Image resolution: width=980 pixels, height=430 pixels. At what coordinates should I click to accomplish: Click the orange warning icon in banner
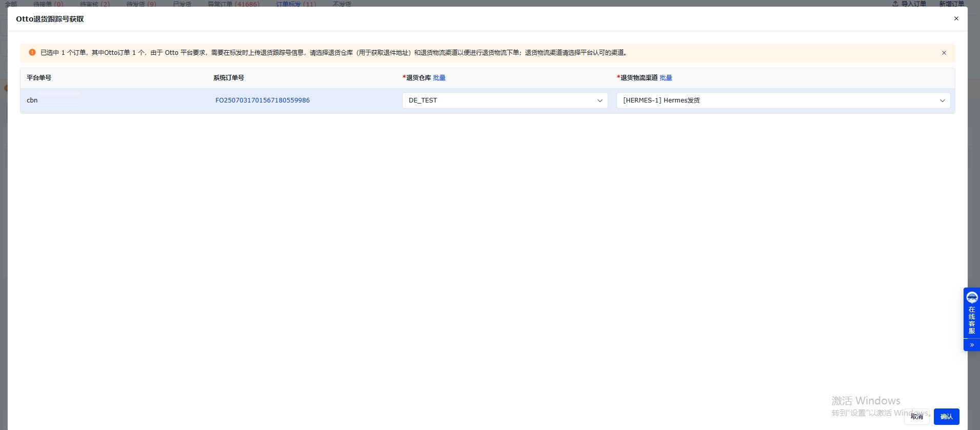point(32,52)
